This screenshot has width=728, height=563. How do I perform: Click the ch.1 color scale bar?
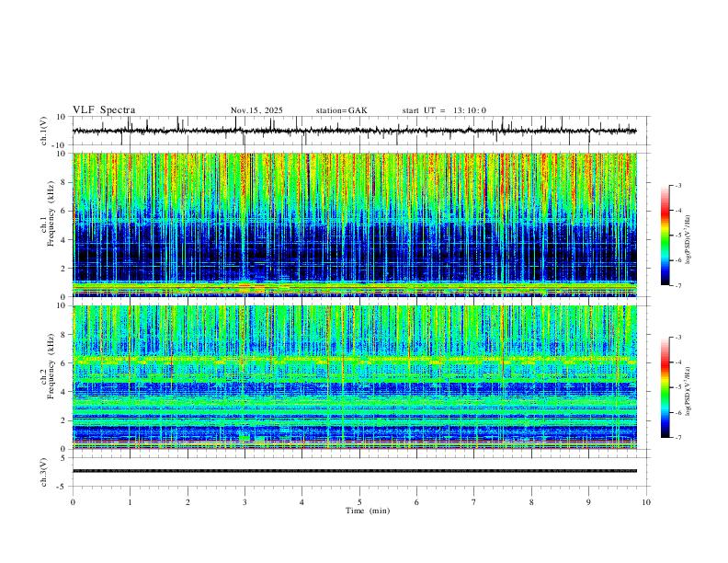(x=665, y=236)
